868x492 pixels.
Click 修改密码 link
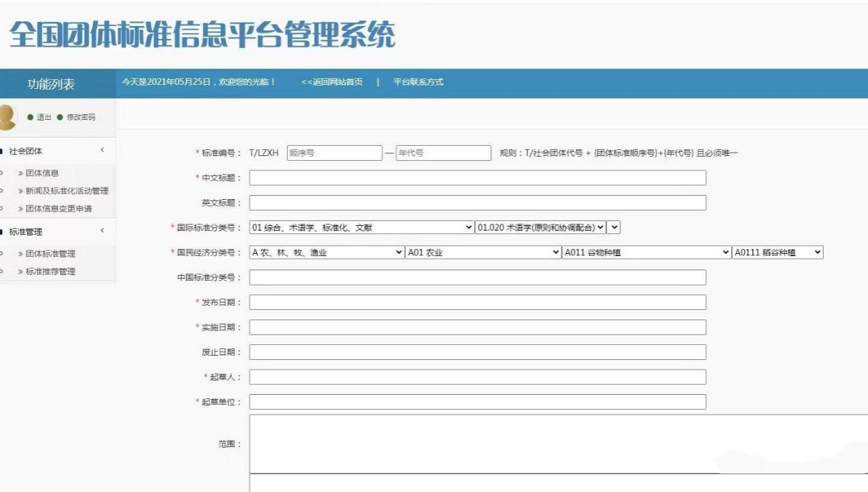pyautogui.click(x=81, y=118)
